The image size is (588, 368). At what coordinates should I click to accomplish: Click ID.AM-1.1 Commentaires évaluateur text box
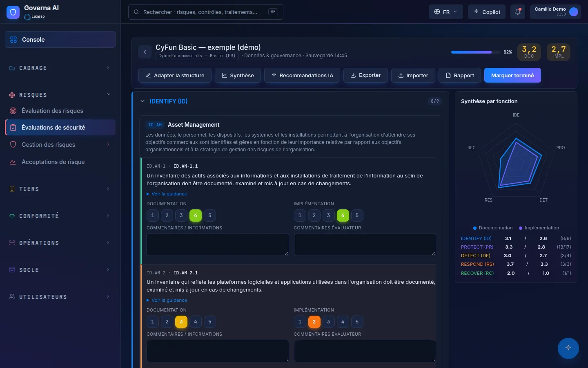[365, 245]
